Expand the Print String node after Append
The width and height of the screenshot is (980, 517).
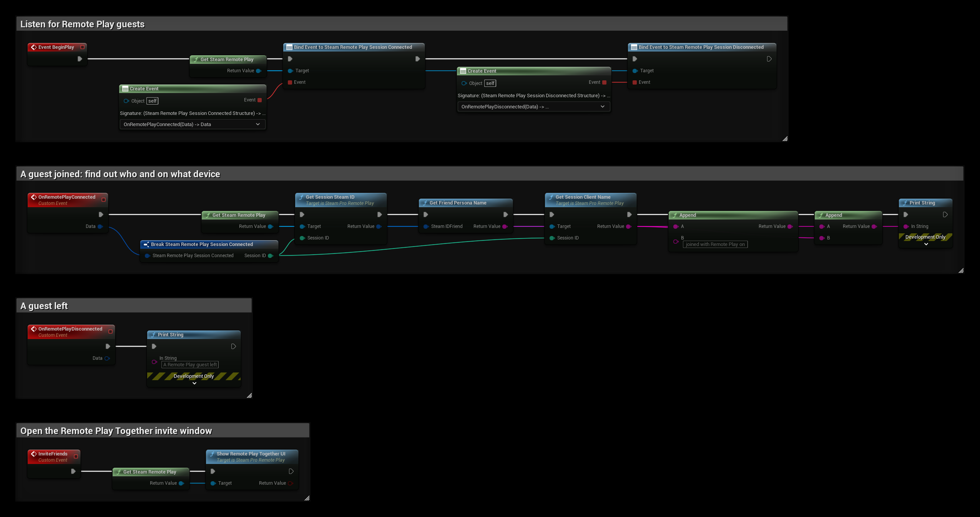(x=926, y=244)
